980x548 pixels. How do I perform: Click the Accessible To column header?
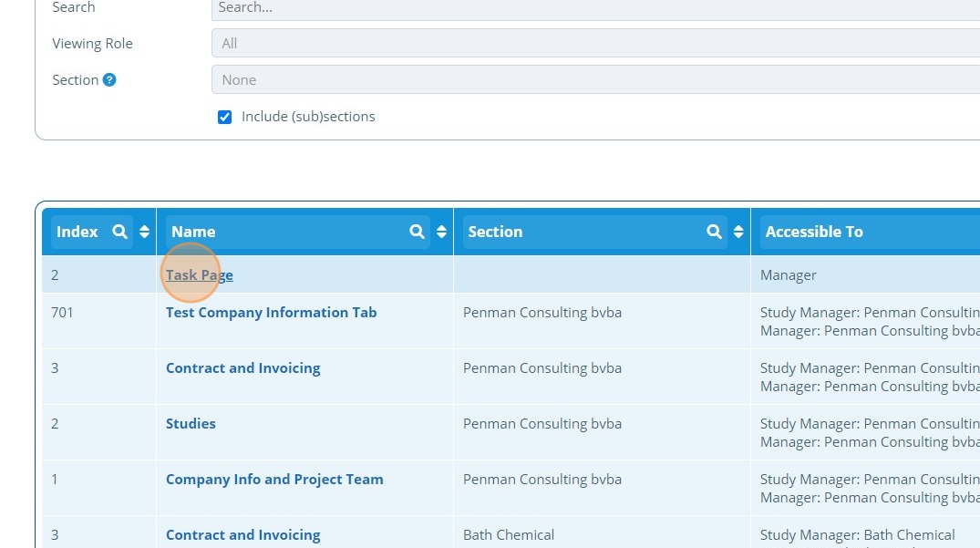click(814, 232)
